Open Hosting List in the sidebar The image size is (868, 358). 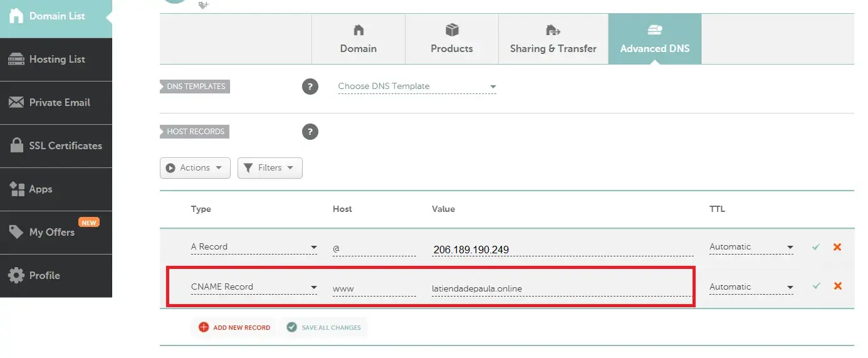[56, 60]
